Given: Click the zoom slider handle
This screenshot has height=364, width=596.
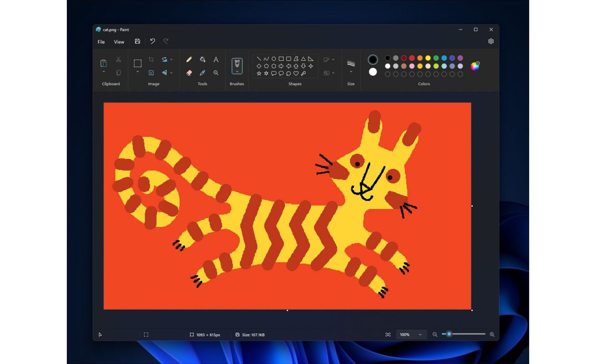Looking at the screenshot, I should pos(449,334).
